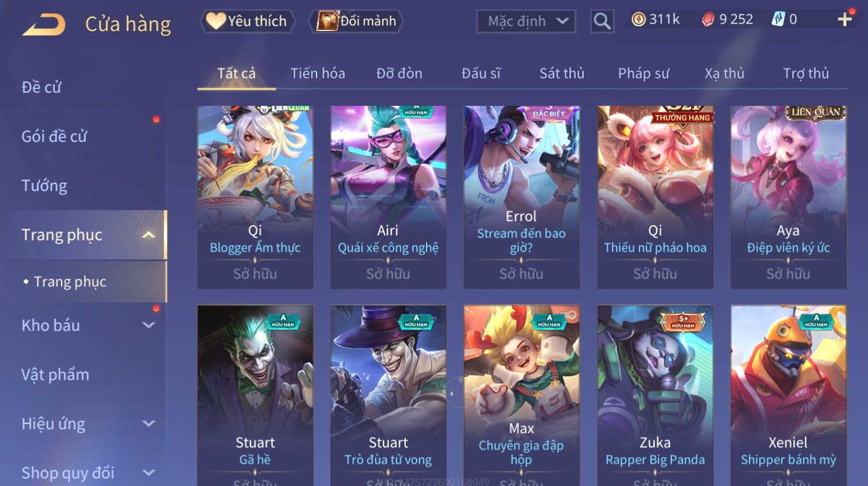Viewport: 868px width, 486px height.
Task: Tap the blue voucher currency icon
Action: point(778,20)
